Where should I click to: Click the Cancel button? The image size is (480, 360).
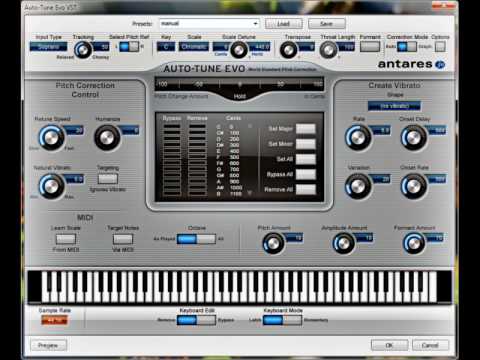click(430, 345)
